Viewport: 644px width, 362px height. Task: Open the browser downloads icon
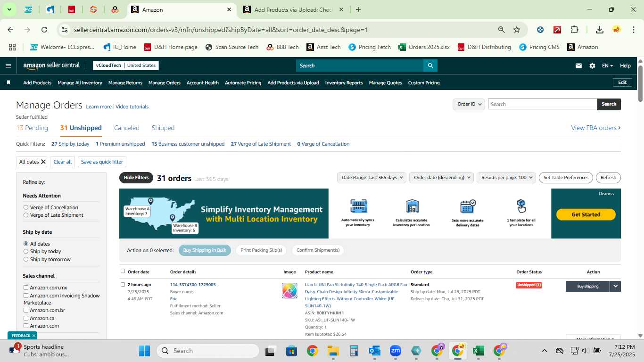click(599, 30)
